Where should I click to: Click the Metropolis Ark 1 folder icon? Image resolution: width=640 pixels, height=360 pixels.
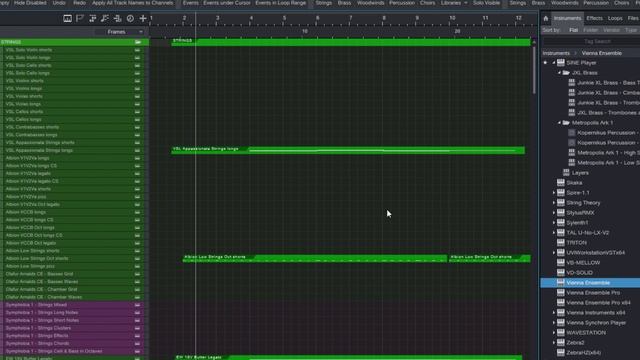click(x=566, y=123)
